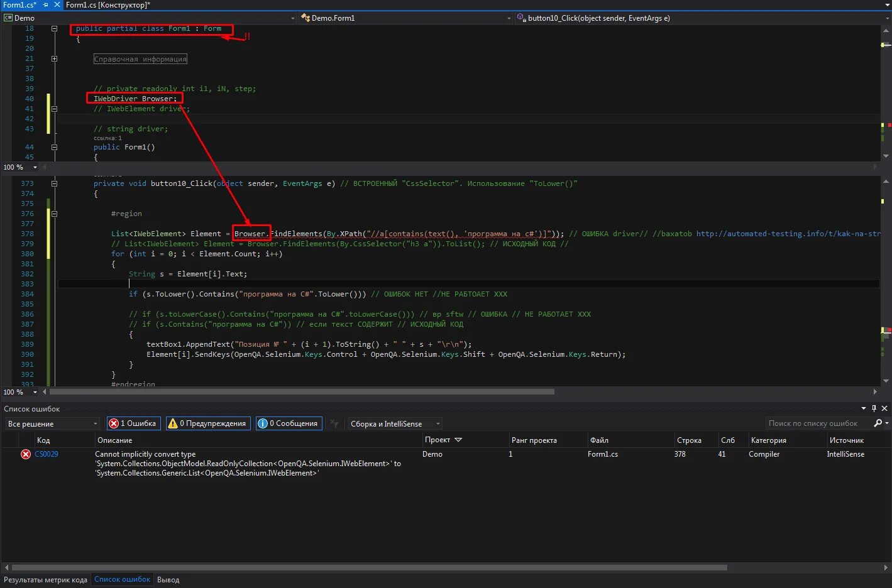
Task: Open the Demo project navigation dropdown
Action: click(293, 18)
